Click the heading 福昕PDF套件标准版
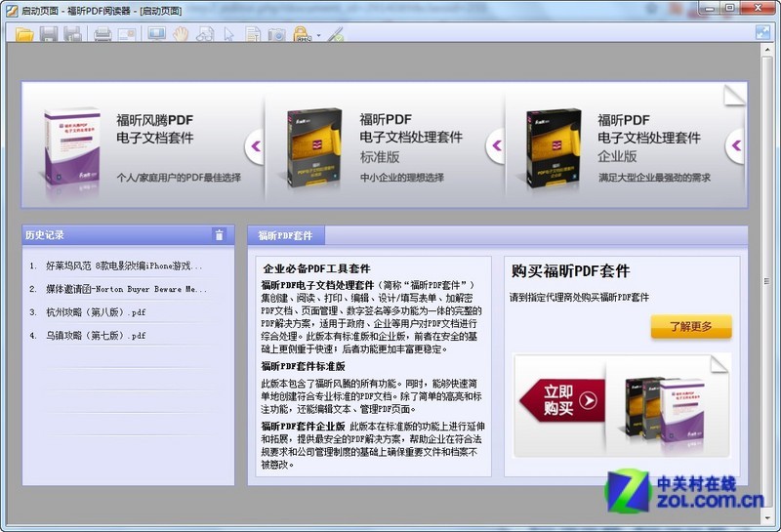The height and width of the screenshot is (532, 781). pos(304,366)
